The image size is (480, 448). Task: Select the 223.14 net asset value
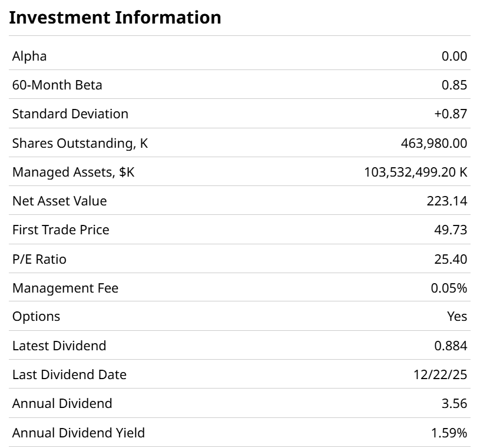click(x=447, y=201)
